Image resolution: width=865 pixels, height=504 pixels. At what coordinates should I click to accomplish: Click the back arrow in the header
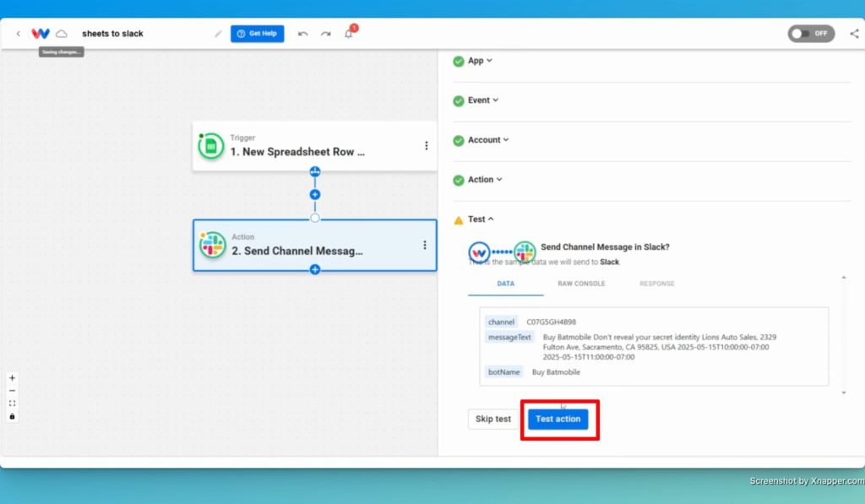[19, 34]
